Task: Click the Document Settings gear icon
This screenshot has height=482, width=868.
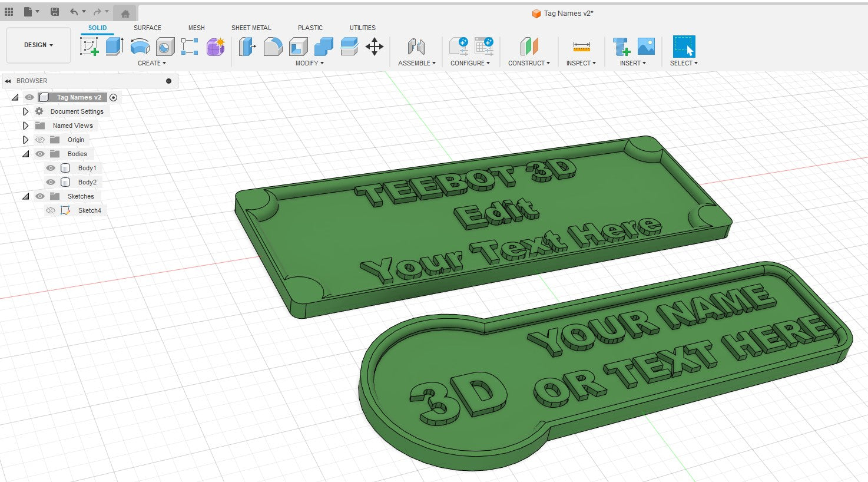Action: (39, 111)
